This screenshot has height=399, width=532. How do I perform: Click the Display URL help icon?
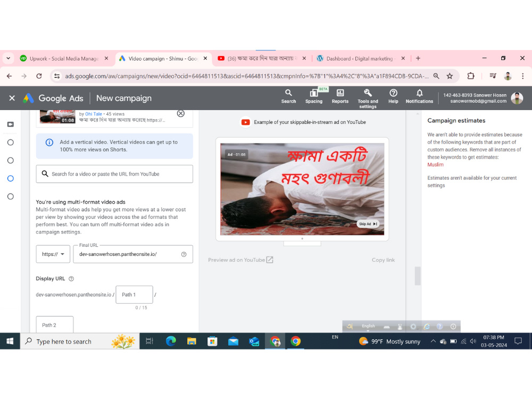pos(71,279)
